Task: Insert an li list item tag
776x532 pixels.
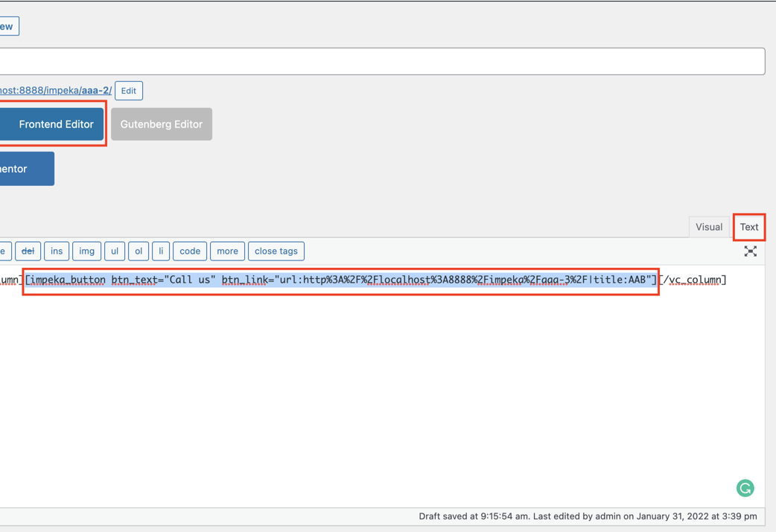Action: click(161, 251)
